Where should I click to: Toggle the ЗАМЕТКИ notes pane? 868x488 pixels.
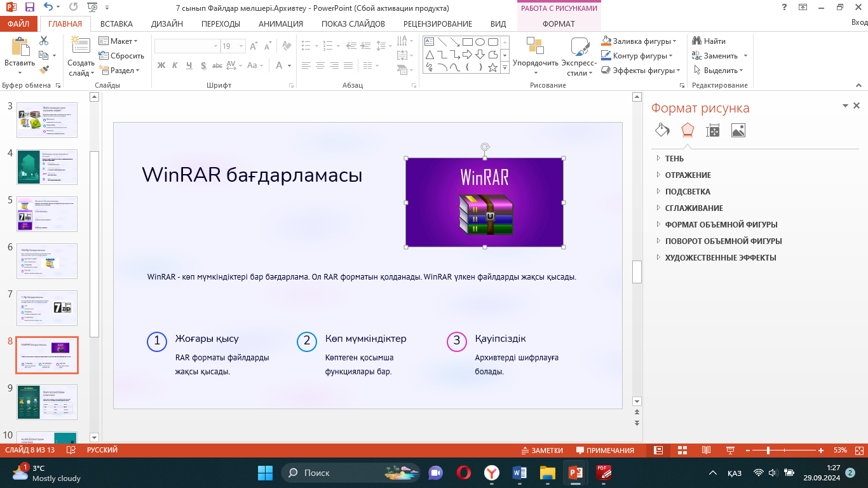pyautogui.click(x=542, y=450)
